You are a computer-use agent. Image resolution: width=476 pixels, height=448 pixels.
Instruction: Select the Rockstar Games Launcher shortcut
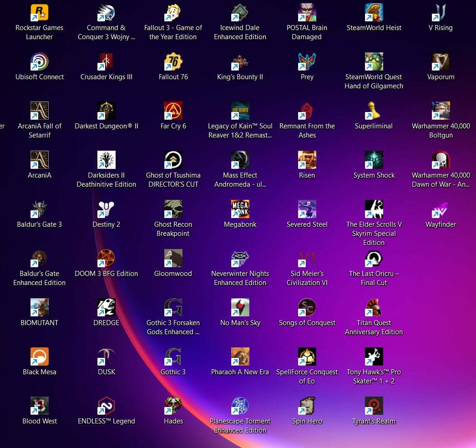40,13
